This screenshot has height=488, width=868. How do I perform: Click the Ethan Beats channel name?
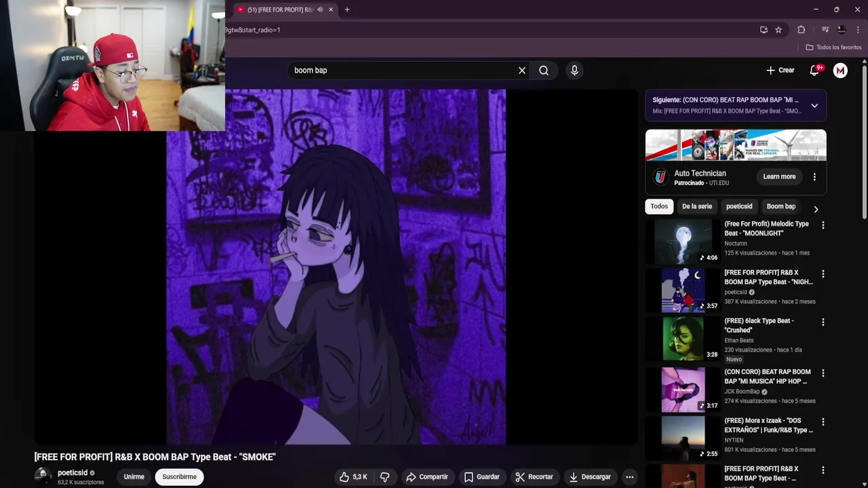pos(738,341)
